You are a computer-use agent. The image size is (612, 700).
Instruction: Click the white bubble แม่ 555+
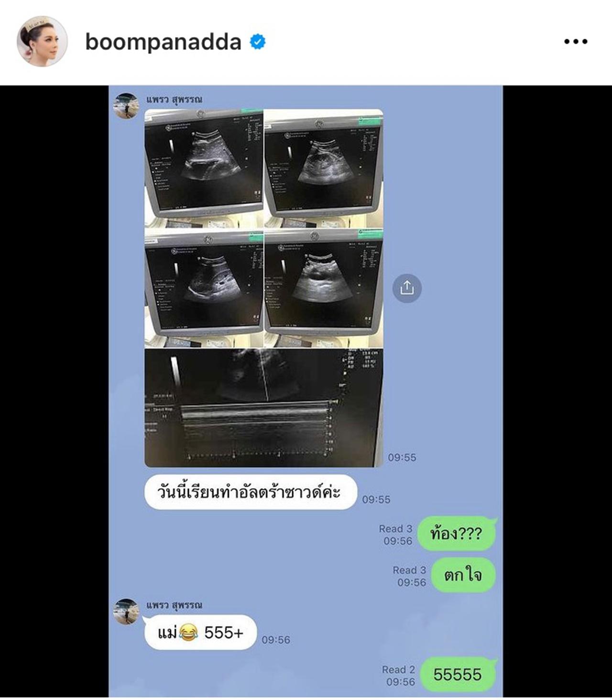click(200, 632)
